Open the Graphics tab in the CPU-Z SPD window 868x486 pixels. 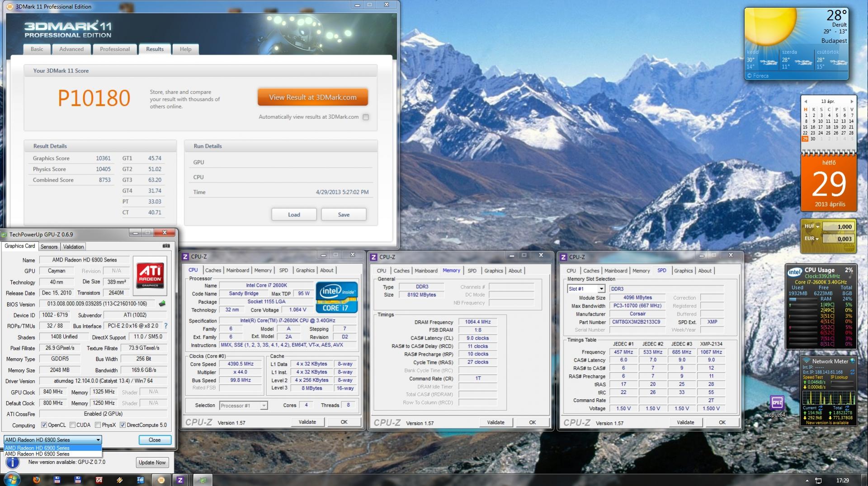tap(683, 271)
